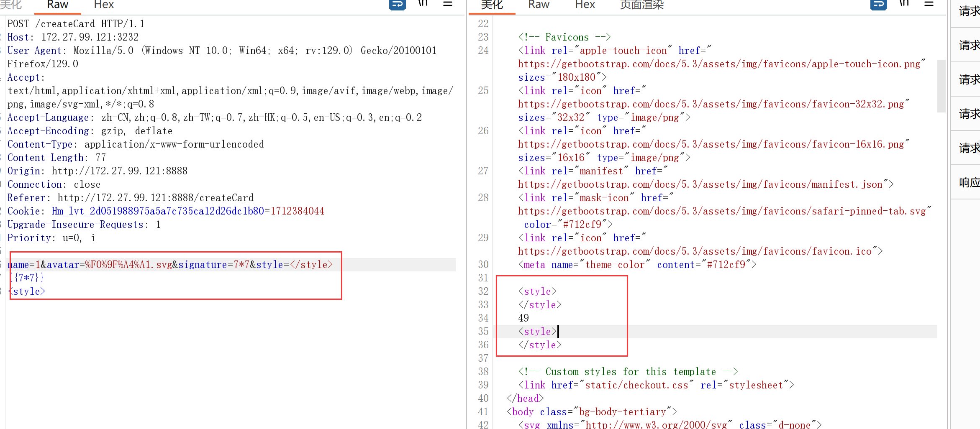Click the <style> tag on response line 32
The width and height of the screenshot is (980, 429).
click(537, 291)
